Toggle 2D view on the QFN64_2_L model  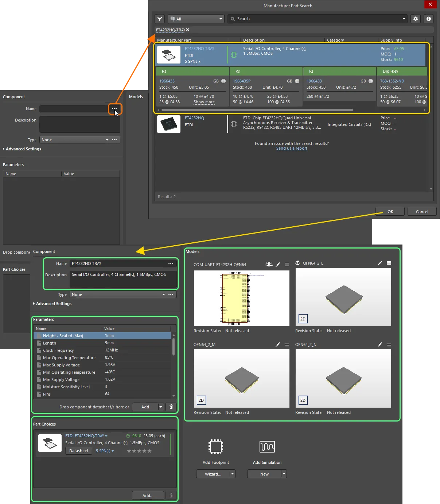click(x=303, y=319)
